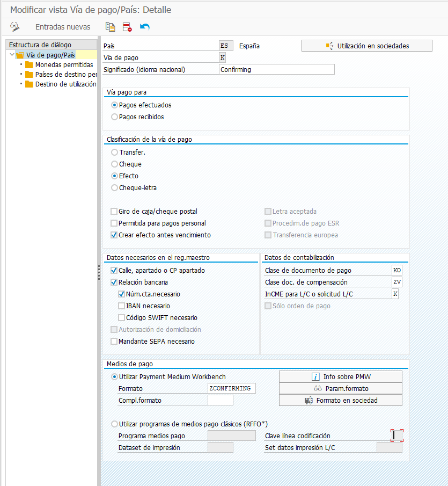Toggle Calle, apartado o CP apartado
The height and width of the screenshot is (486, 448).
(114, 270)
